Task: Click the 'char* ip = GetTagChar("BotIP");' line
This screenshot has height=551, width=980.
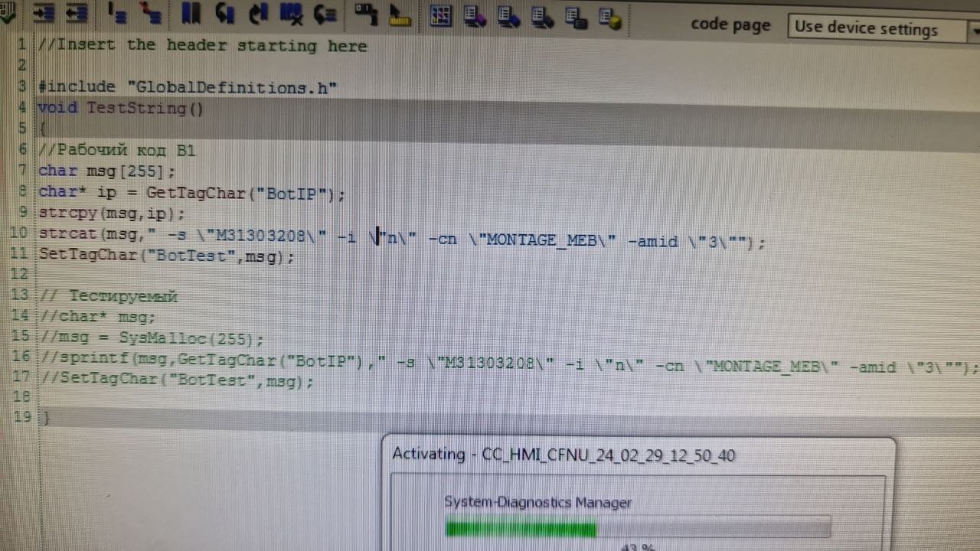Action: point(192,193)
